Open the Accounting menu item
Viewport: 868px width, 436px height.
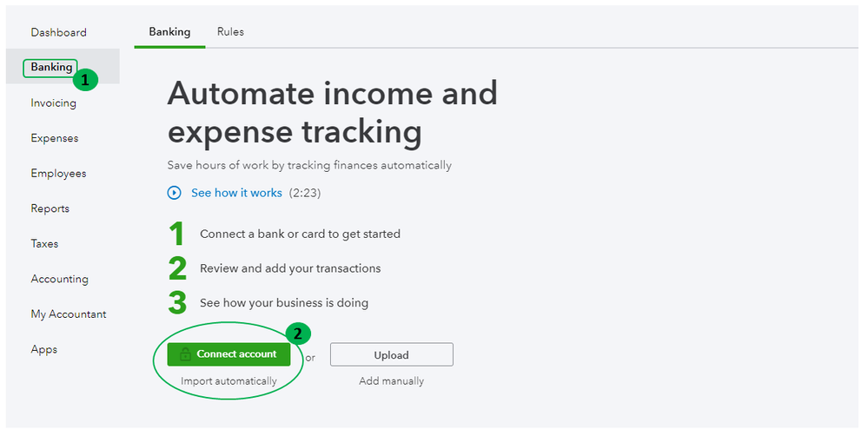tap(59, 279)
